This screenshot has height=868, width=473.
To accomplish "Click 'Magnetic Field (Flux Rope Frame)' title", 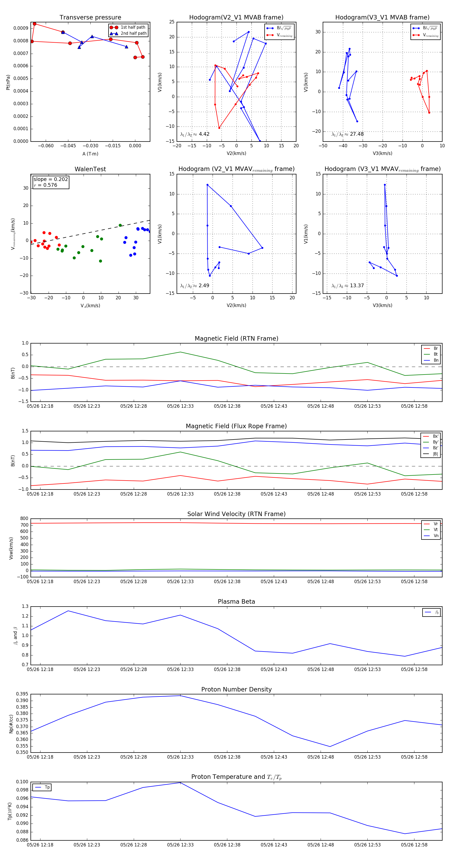I will tap(236, 426).
